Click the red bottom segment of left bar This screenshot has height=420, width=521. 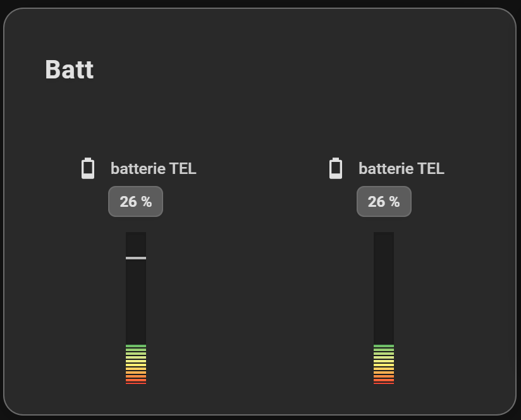coord(136,383)
